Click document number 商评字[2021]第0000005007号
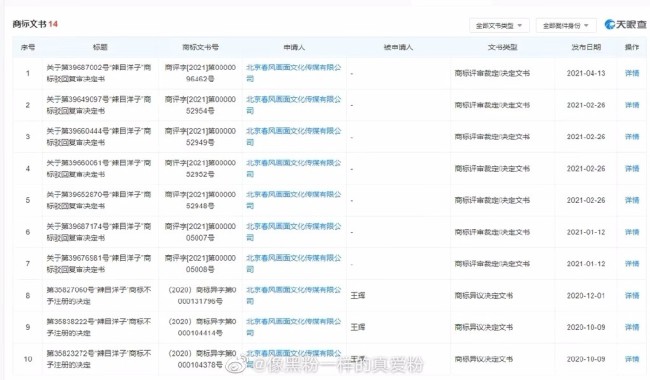Image resolution: width=650 pixels, height=380 pixels. [x=200, y=232]
